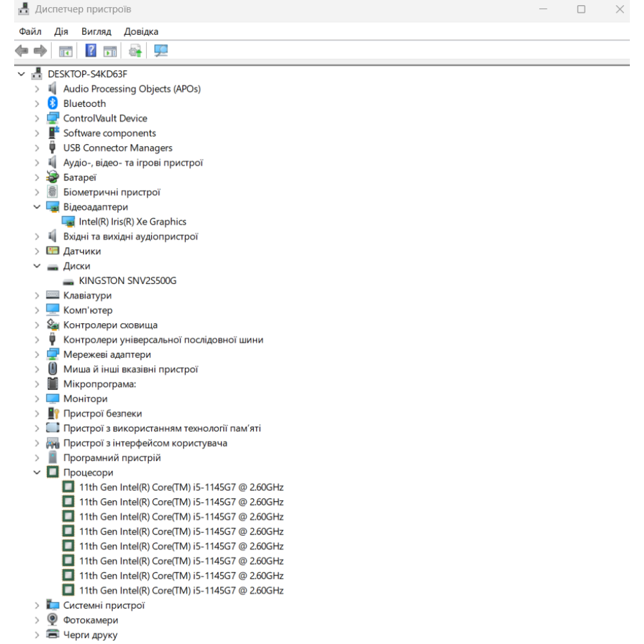
Task: Open the Вигляд menu
Action: 96,32
